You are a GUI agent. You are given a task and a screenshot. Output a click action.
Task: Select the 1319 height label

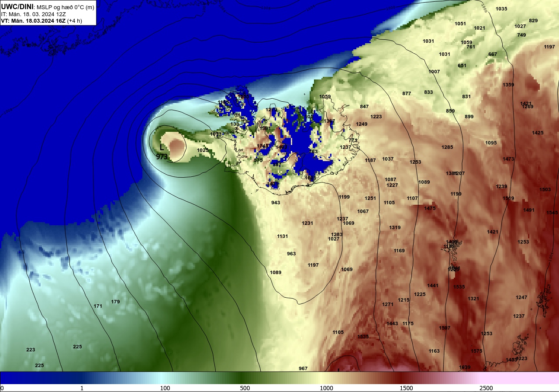pyautogui.click(x=395, y=227)
